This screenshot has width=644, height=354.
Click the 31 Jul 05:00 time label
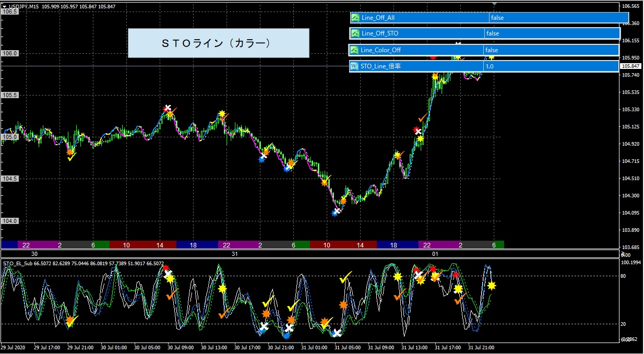348,347
